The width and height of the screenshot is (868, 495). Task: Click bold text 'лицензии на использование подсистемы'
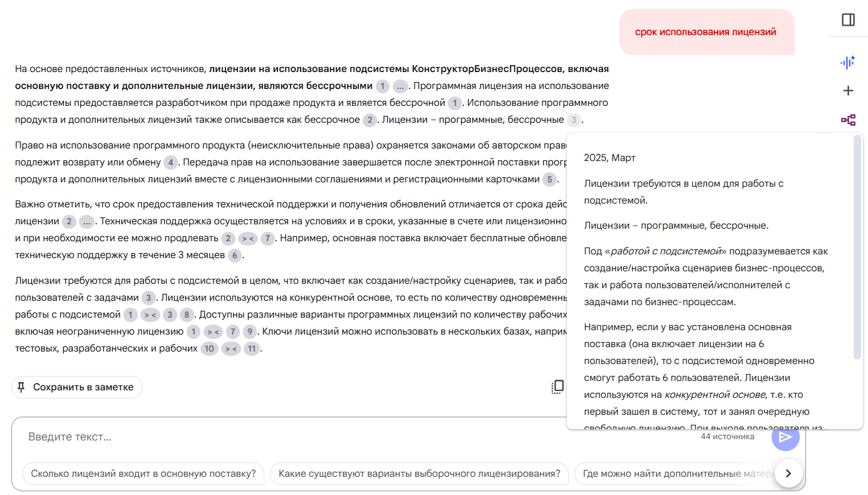[309, 69]
